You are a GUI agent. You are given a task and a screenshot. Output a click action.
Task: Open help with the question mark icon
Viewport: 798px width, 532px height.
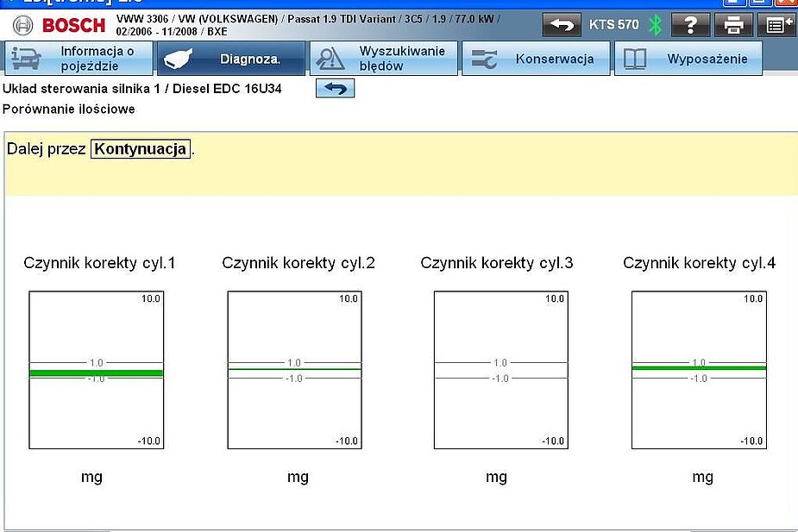click(690, 24)
